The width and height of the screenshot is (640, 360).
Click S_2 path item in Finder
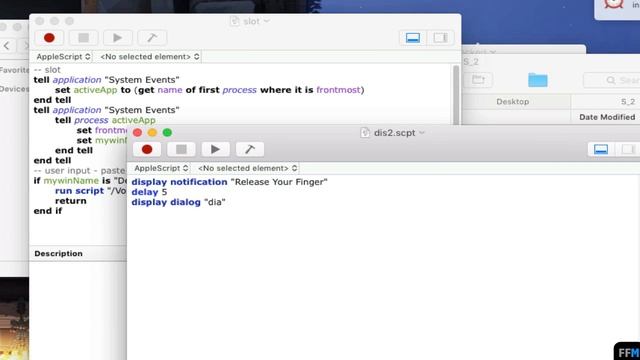point(628,102)
